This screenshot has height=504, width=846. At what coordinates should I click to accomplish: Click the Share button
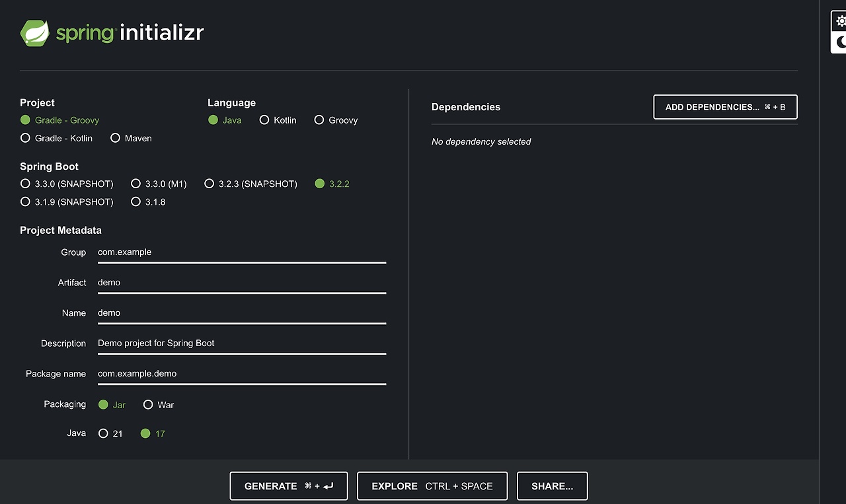(x=552, y=486)
